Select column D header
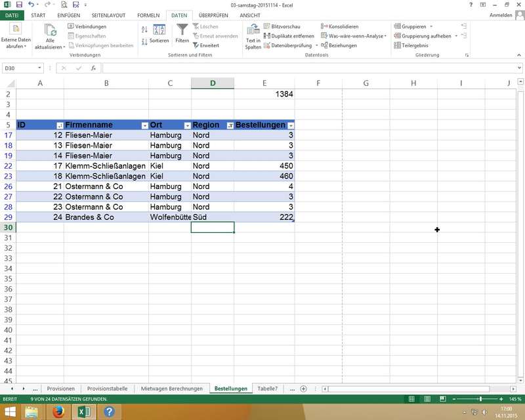The width and height of the screenshot is (525, 420). pyautogui.click(x=213, y=83)
